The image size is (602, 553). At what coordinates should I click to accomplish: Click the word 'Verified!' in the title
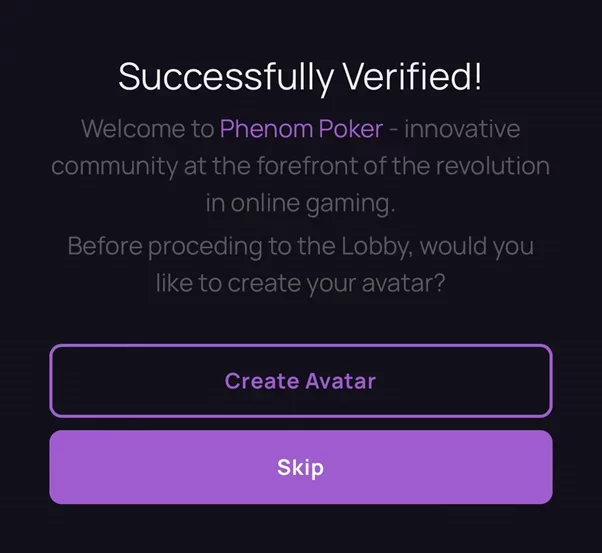(x=412, y=76)
